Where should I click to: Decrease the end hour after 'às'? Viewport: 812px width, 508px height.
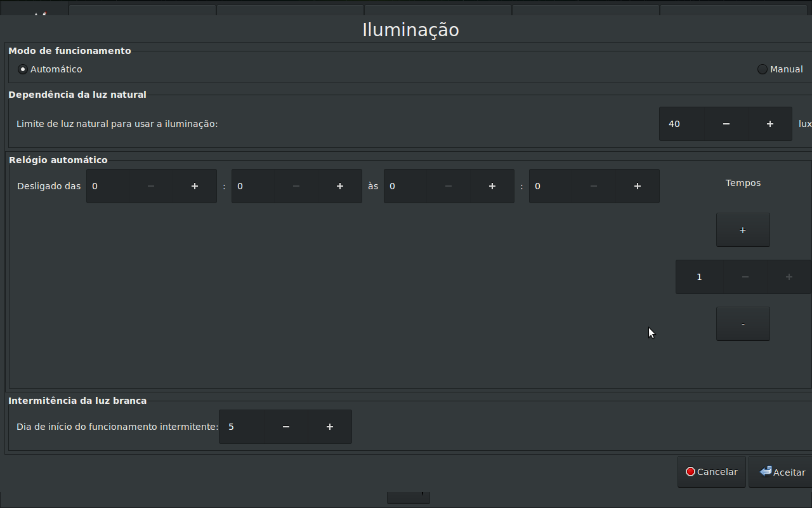tap(449, 186)
